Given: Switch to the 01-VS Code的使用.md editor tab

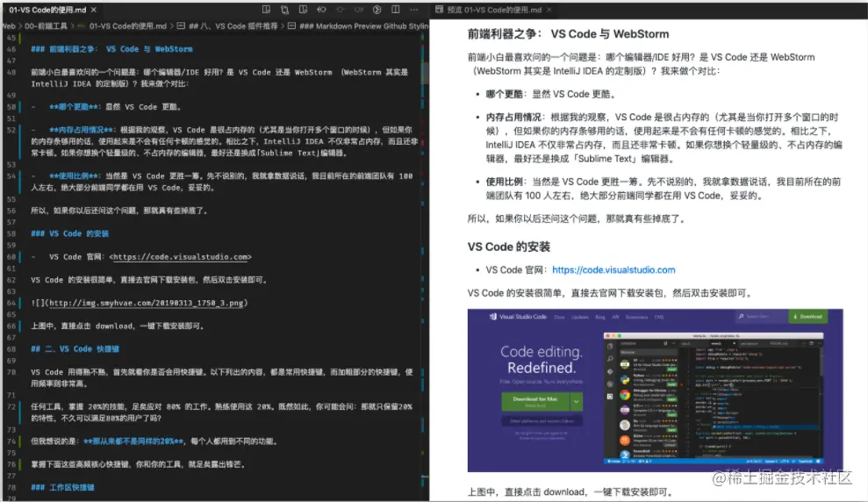Looking at the screenshot, I should pos(47,10).
